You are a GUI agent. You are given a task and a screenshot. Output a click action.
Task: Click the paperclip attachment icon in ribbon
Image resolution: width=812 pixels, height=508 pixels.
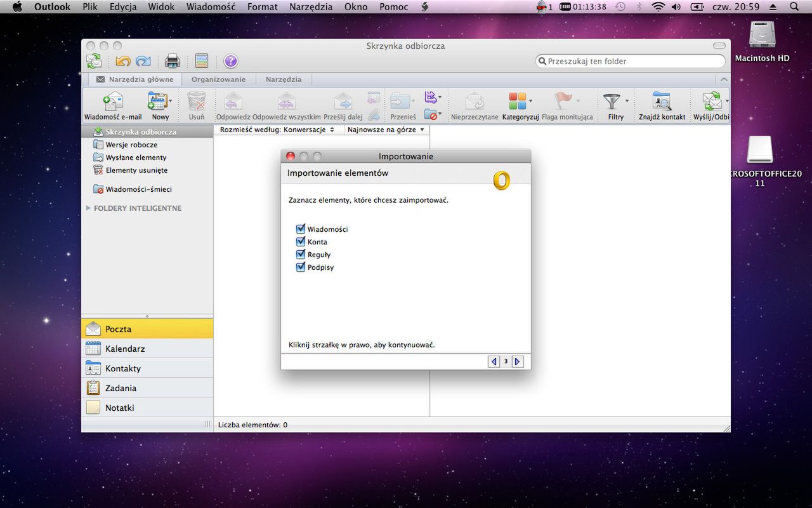coord(374,115)
